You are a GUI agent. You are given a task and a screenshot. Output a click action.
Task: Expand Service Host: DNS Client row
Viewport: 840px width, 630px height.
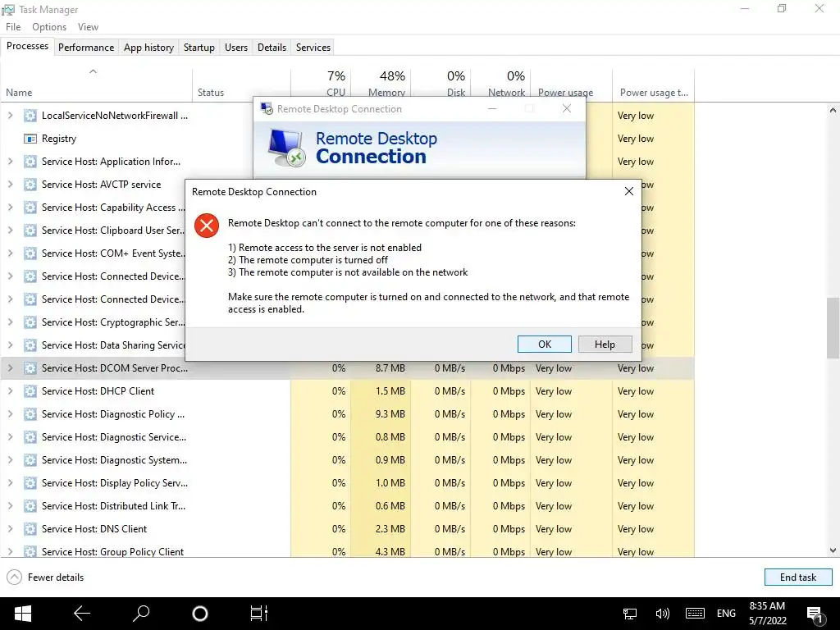pos(10,529)
